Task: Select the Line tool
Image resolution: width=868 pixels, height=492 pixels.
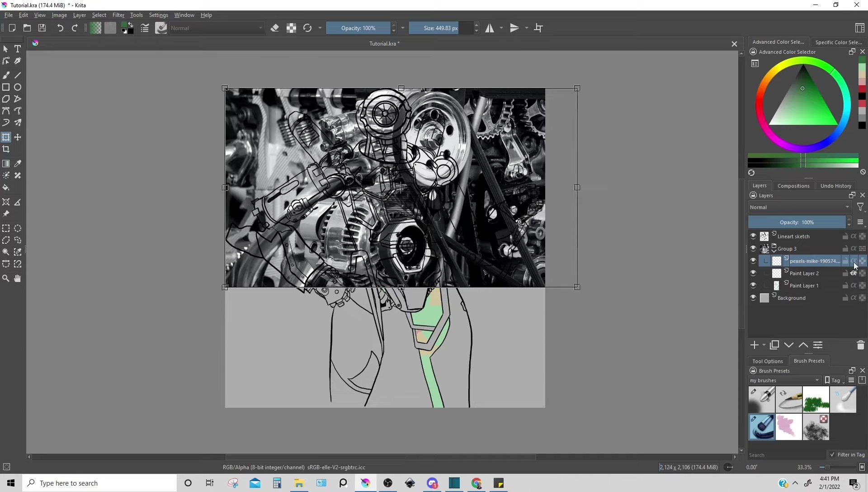Action: coord(18,75)
